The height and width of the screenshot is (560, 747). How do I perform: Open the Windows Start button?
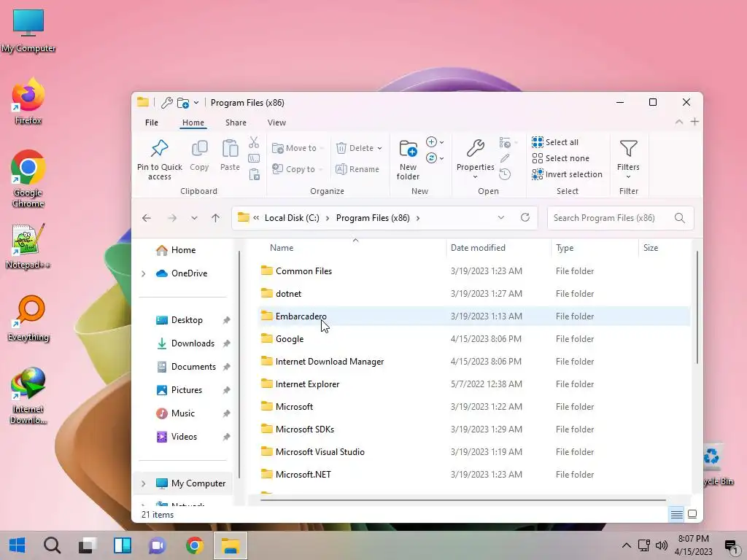[x=18, y=545]
